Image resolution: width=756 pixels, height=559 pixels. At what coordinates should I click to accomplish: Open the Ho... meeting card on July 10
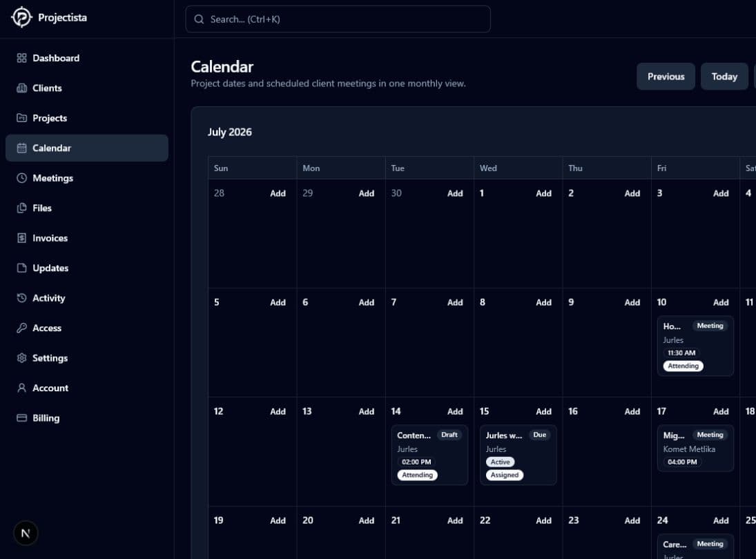click(x=695, y=346)
